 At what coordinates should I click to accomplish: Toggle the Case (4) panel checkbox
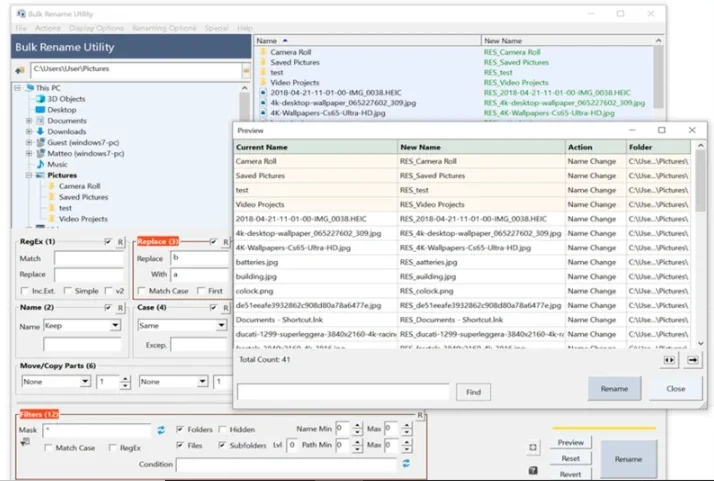213,308
